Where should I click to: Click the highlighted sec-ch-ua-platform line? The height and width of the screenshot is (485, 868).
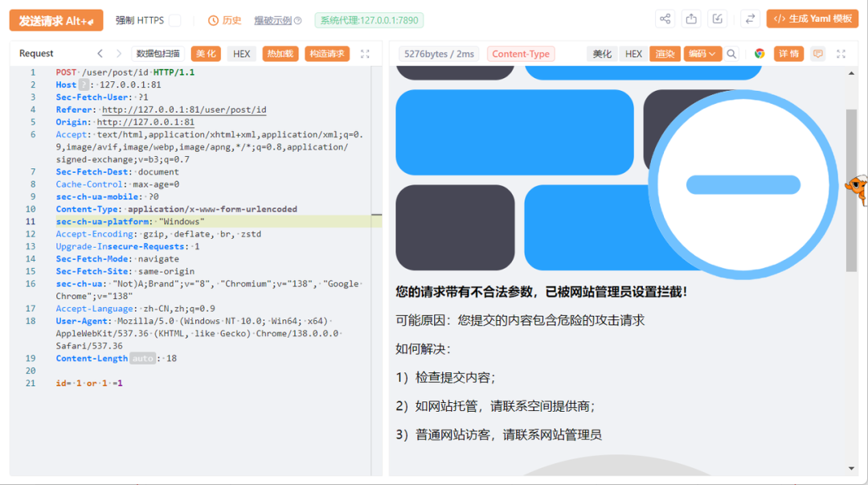coord(219,222)
